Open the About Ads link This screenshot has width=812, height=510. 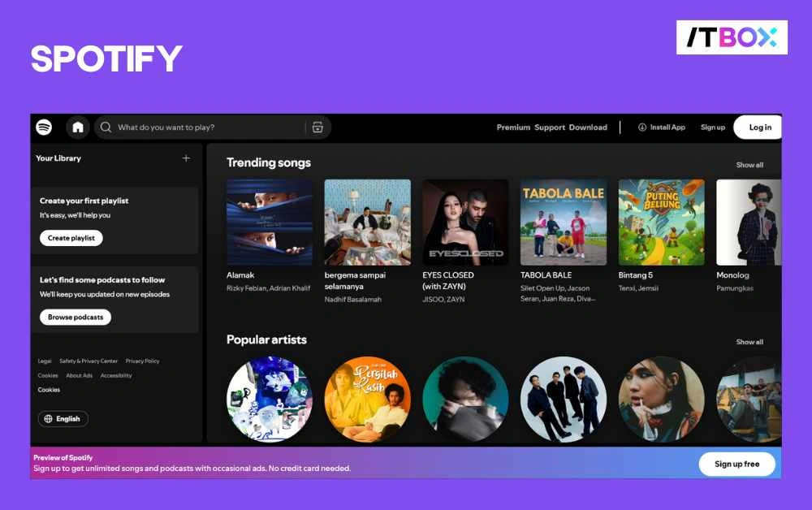(80, 376)
